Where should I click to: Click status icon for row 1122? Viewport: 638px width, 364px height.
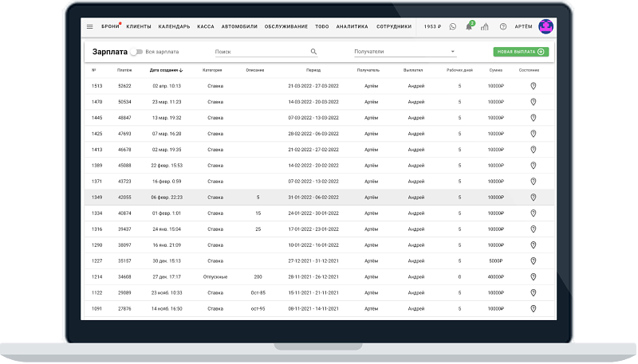tap(534, 293)
